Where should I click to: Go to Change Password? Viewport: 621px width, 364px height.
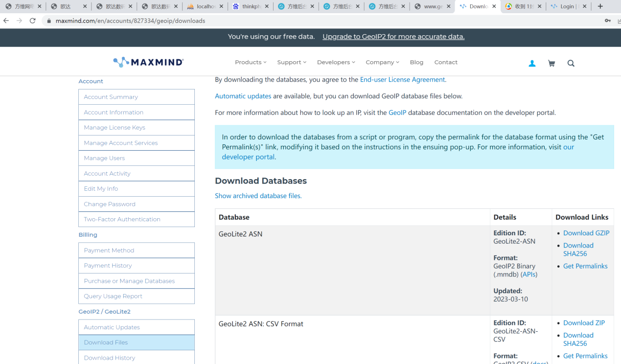[x=137, y=204]
